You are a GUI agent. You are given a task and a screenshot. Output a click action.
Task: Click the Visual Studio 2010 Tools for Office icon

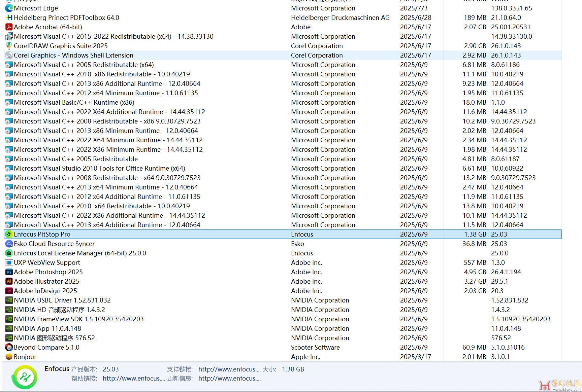[9, 168]
